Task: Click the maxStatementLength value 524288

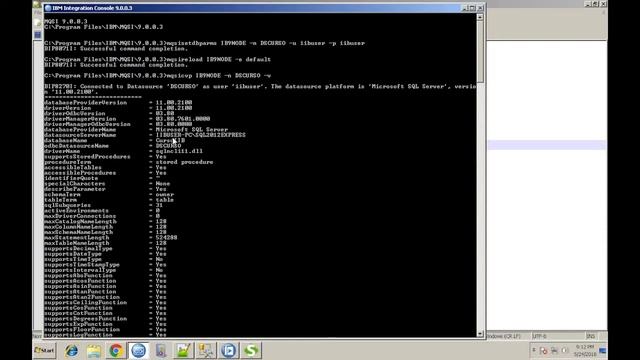Action: [x=166, y=238]
